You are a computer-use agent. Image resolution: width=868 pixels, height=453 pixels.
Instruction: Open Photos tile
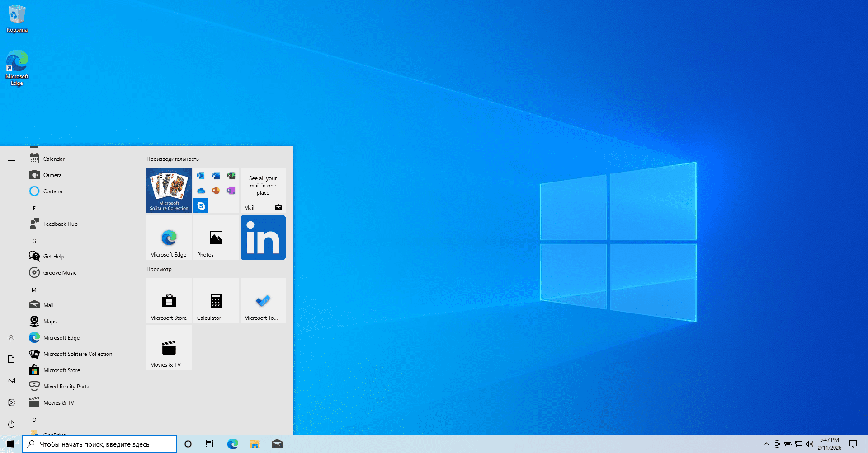[x=216, y=238]
